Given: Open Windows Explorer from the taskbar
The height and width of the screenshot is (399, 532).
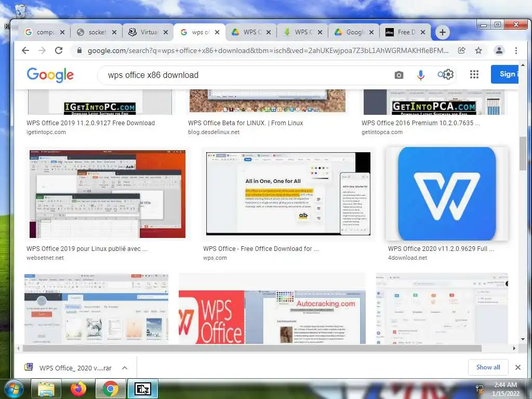Looking at the screenshot, I should [x=46, y=389].
